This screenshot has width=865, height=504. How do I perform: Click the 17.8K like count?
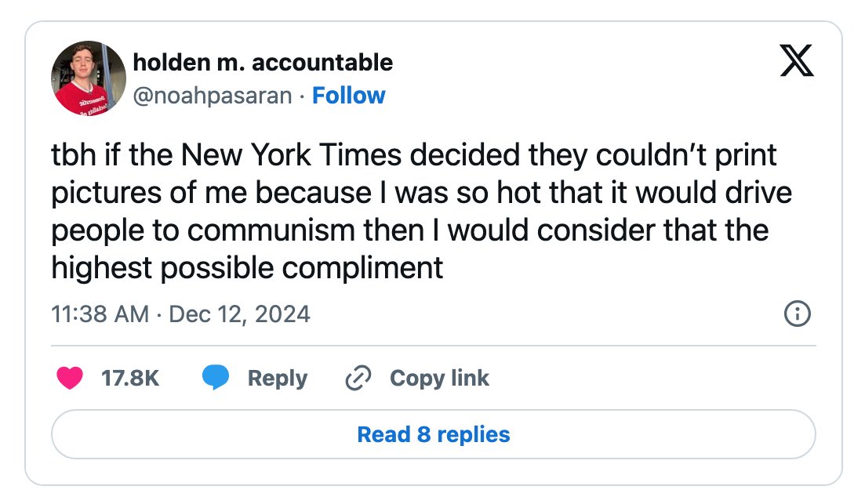click(130, 379)
